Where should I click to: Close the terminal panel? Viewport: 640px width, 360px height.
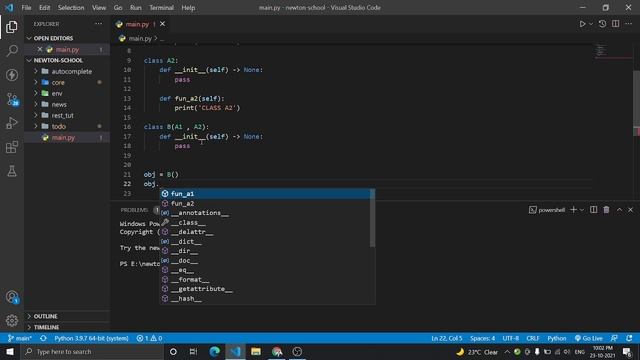point(631,210)
